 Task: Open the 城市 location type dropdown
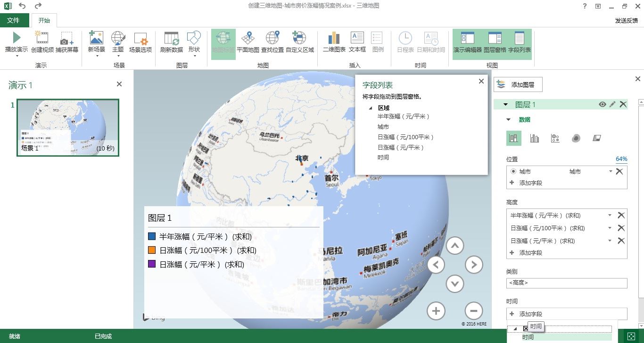(x=611, y=172)
